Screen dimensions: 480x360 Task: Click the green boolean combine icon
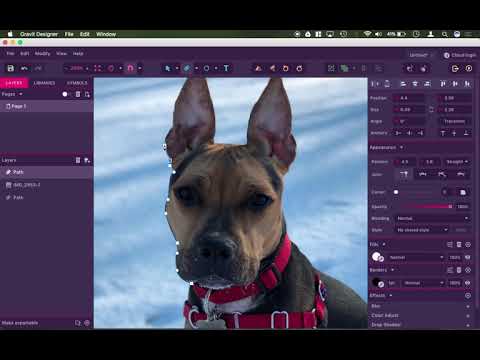344,68
